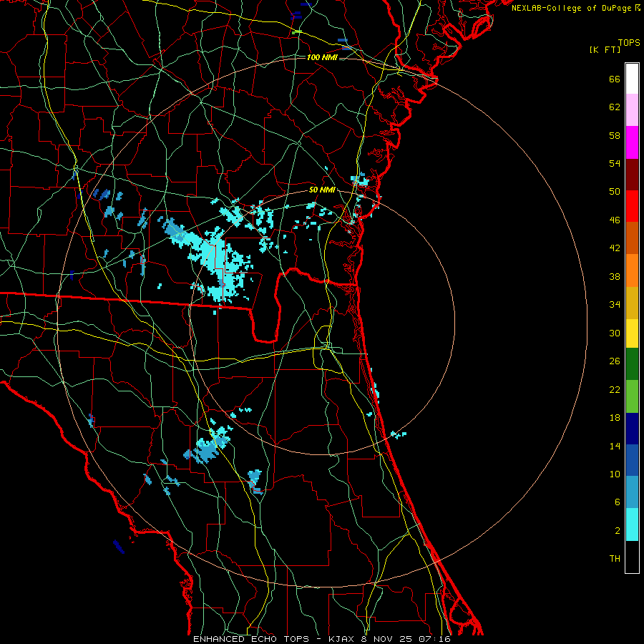
Task: Click the magenta legend color band
Action: click(x=632, y=142)
